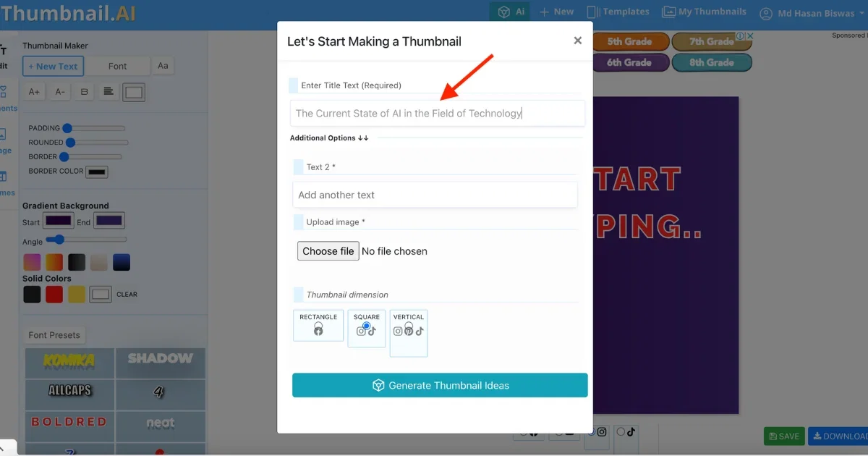The image size is (868, 456).
Task: Decrease font size with A- button
Action: coord(60,92)
